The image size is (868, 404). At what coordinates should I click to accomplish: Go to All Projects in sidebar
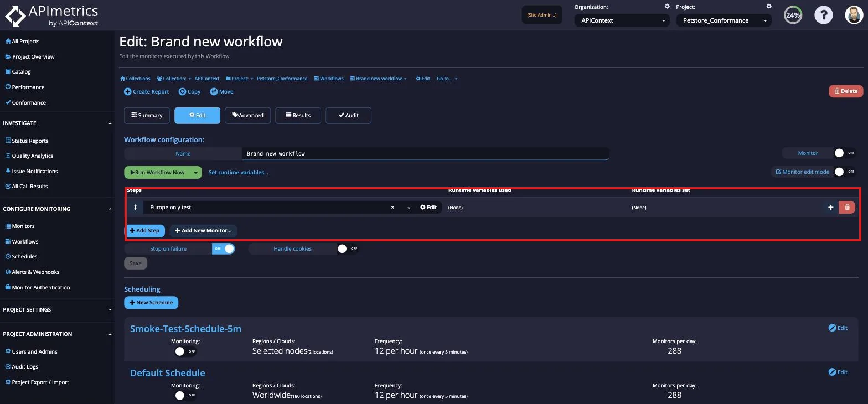coord(22,41)
